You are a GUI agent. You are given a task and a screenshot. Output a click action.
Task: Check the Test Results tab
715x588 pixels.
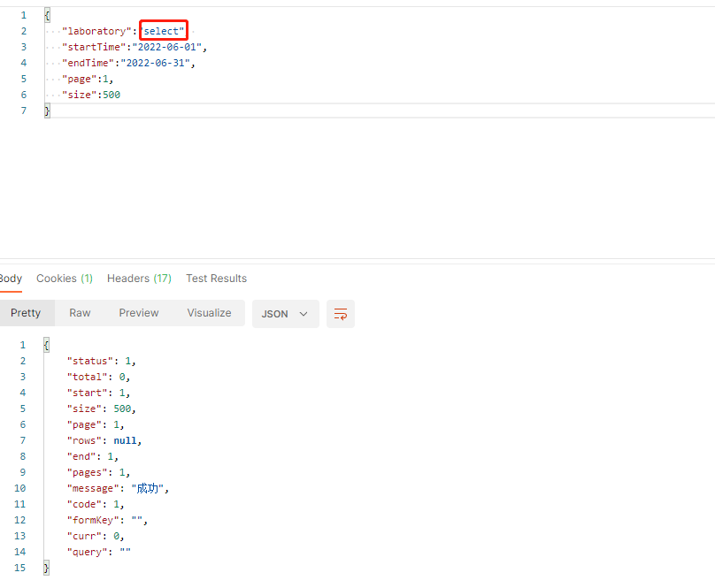point(216,278)
